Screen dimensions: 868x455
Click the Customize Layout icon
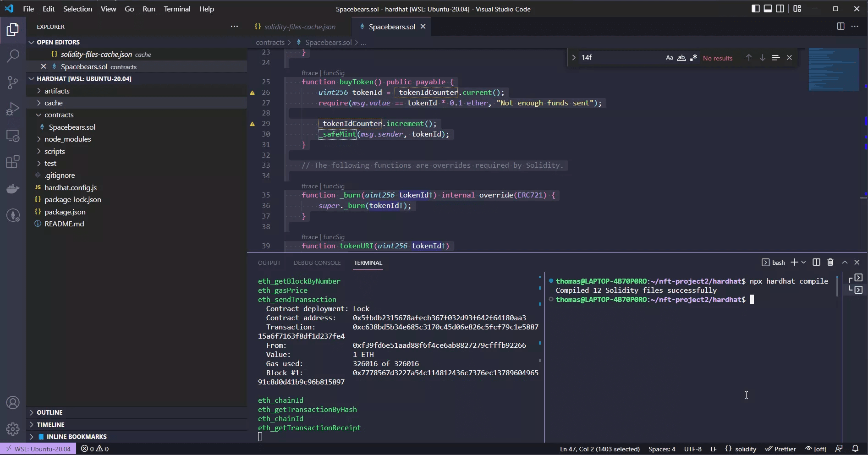tap(797, 9)
